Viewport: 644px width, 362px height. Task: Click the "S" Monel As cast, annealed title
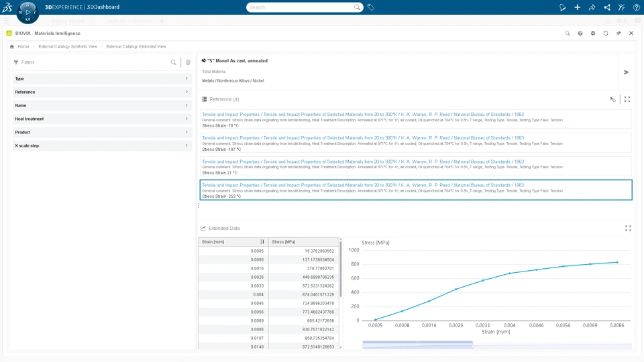coord(237,61)
